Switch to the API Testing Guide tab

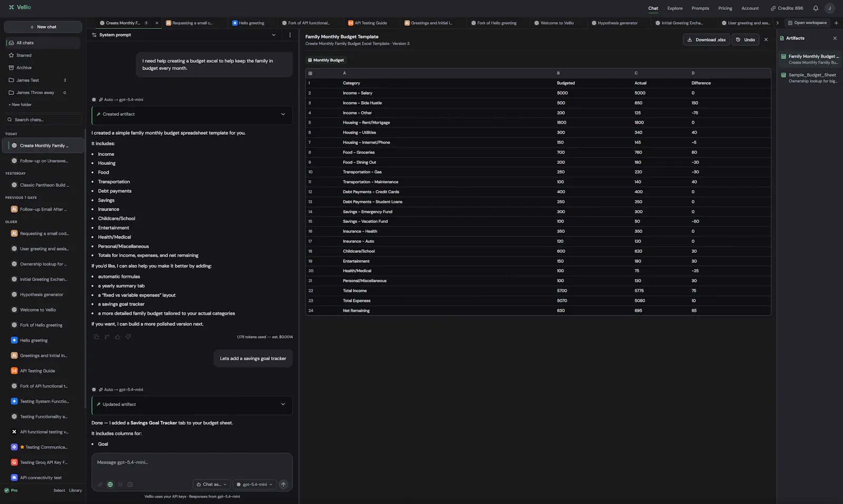point(370,23)
